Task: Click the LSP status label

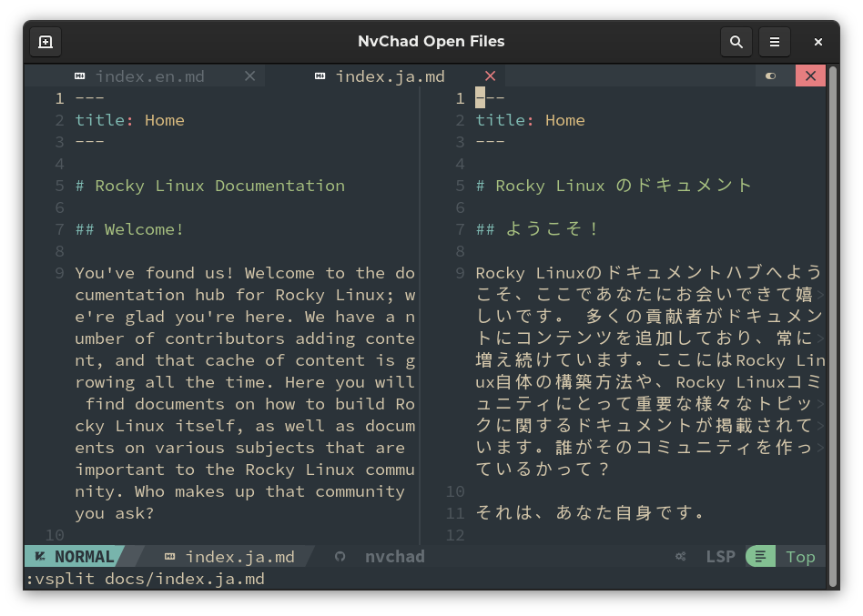Action: tap(720, 557)
